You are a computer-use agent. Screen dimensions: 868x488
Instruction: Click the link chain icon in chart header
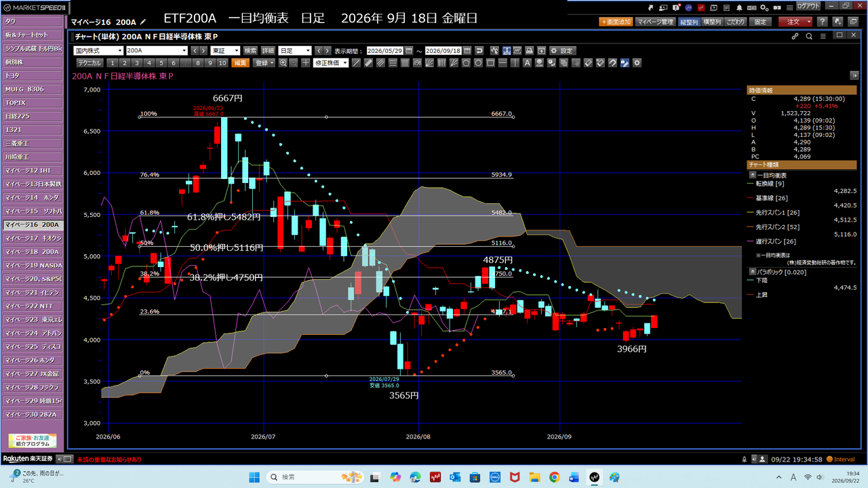795,36
